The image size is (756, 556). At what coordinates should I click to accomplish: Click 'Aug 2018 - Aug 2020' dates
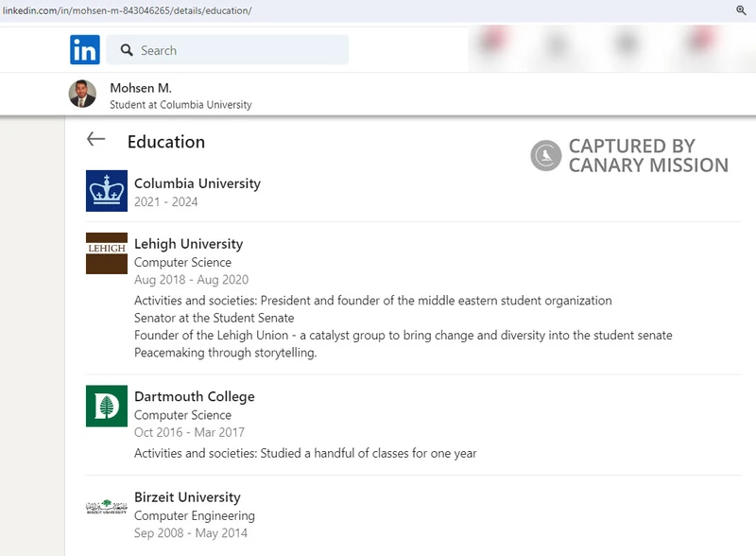pos(192,280)
